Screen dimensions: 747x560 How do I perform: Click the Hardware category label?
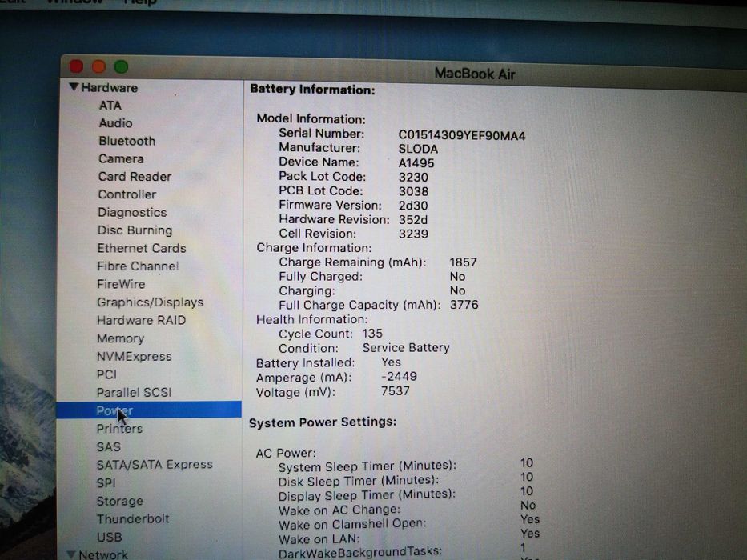109,88
